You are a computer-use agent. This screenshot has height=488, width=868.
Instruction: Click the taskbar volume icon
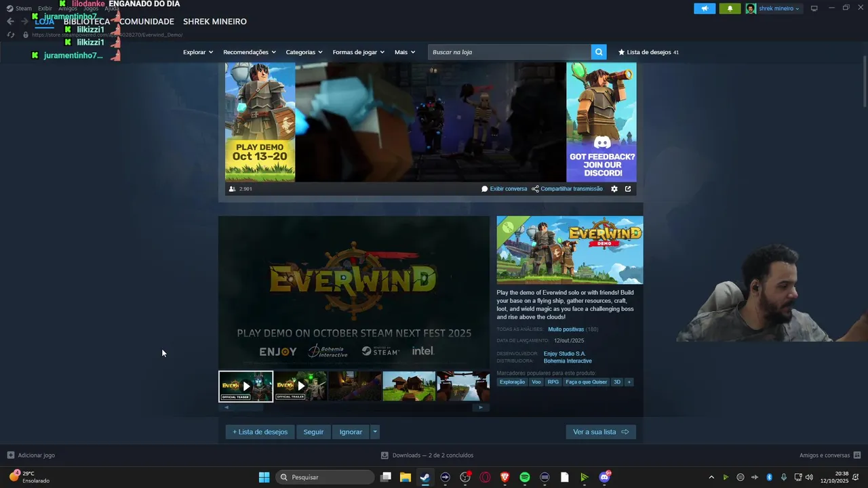tap(809, 477)
